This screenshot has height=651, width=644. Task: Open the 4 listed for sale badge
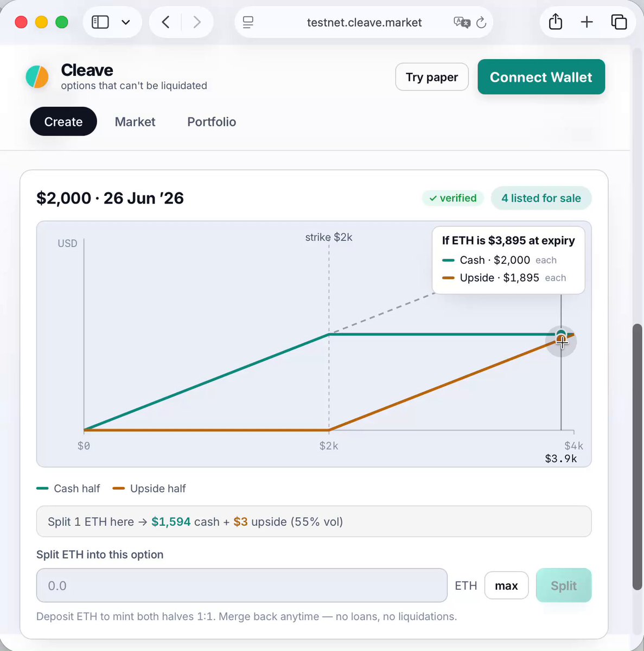tap(541, 198)
